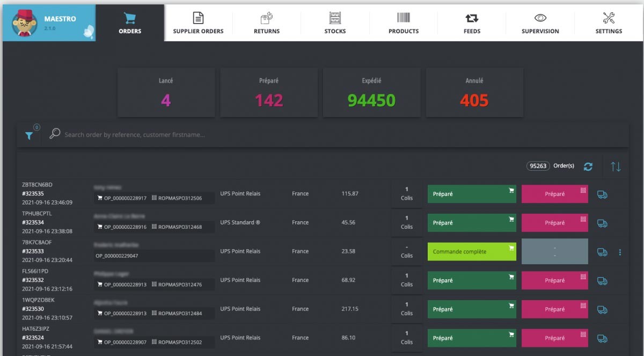Screen dimensions: 644x356
Task: Toggle the order sorting arrows
Action: coord(616,166)
